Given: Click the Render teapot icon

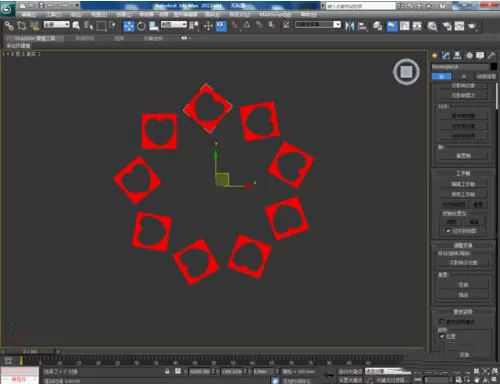Looking at the screenshot, I should pyautogui.click(x=472, y=26).
